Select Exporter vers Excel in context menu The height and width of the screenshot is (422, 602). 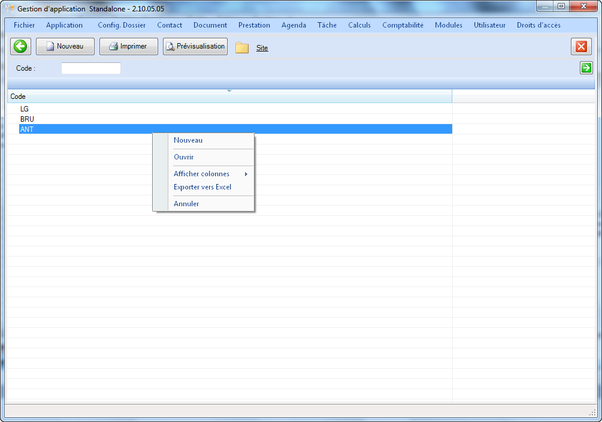click(x=202, y=187)
